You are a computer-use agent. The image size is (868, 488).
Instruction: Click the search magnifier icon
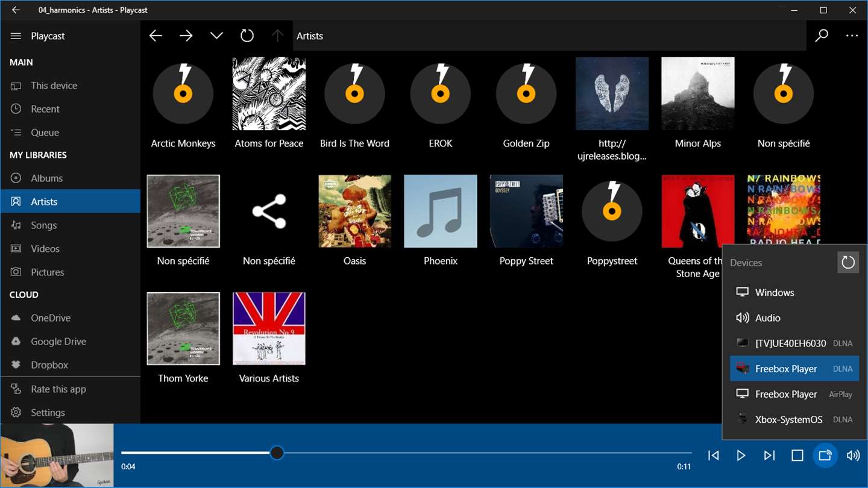(822, 36)
